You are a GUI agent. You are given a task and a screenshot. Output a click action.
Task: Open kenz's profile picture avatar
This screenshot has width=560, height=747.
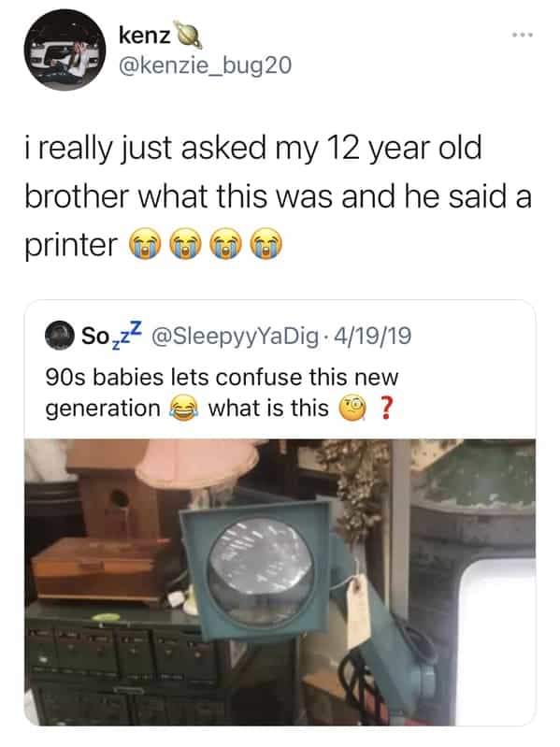(x=65, y=50)
